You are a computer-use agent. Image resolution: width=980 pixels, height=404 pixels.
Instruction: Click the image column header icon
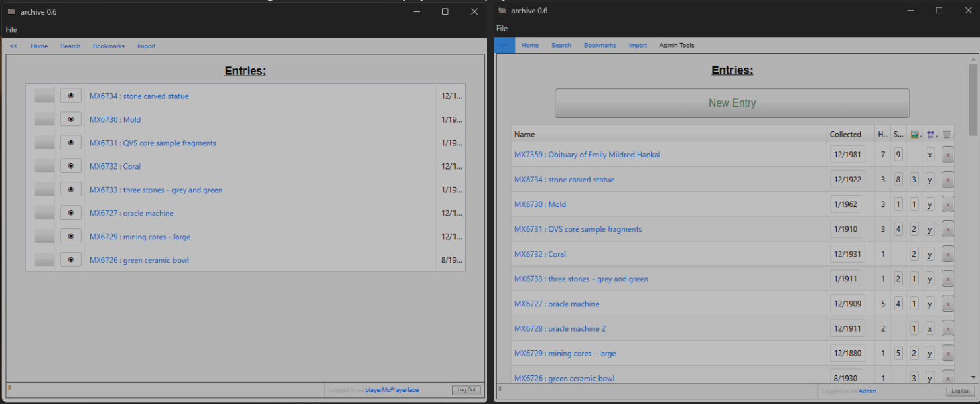[x=915, y=133]
